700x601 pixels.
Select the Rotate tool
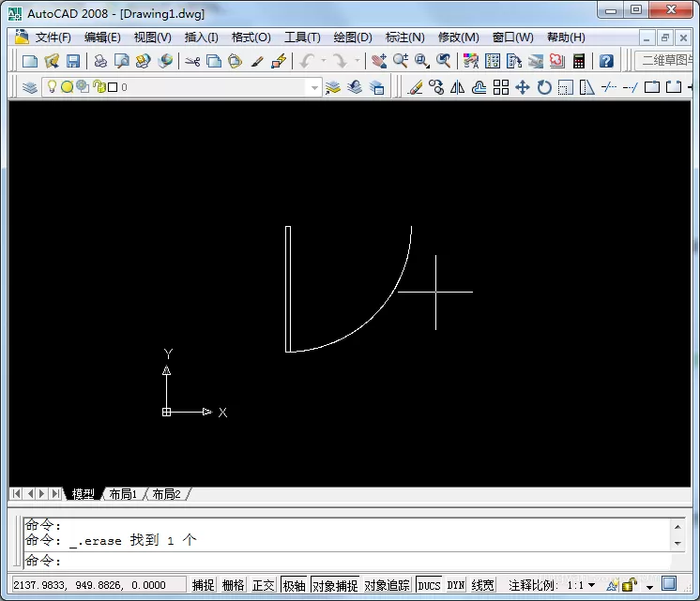point(544,87)
